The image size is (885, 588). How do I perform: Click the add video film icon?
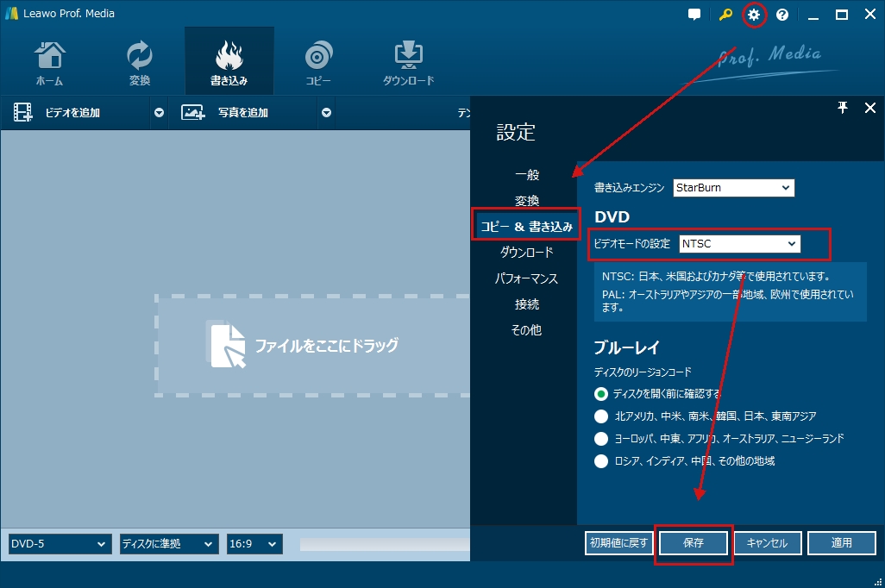[x=22, y=112]
